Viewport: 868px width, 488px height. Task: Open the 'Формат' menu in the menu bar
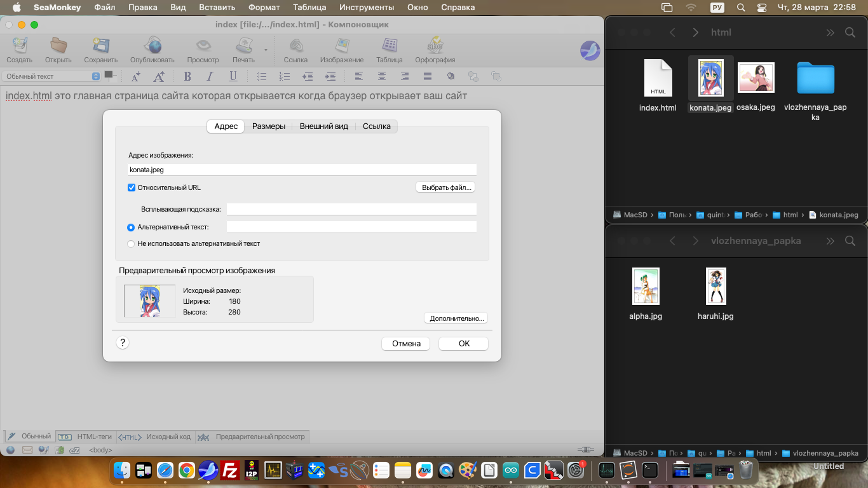[x=264, y=8]
